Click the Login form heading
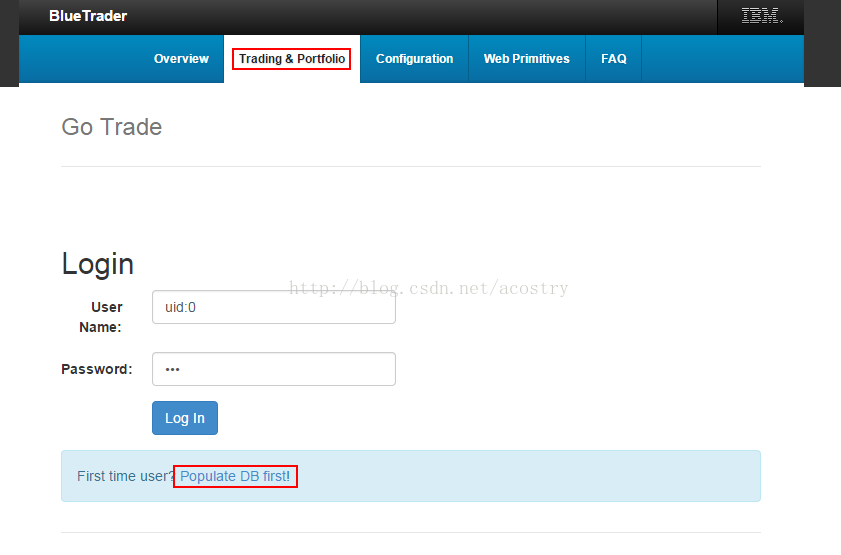Viewport: 841px width, 555px height. tap(97, 264)
